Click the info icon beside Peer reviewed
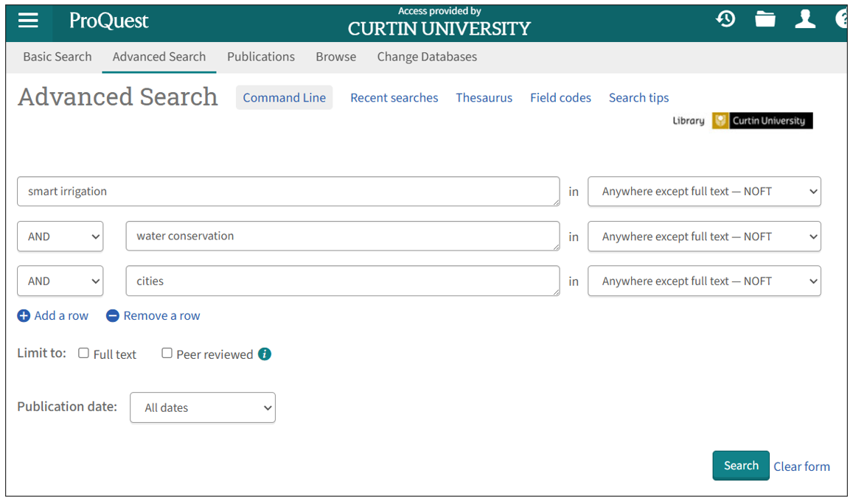The height and width of the screenshot is (504, 853). point(265,354)
